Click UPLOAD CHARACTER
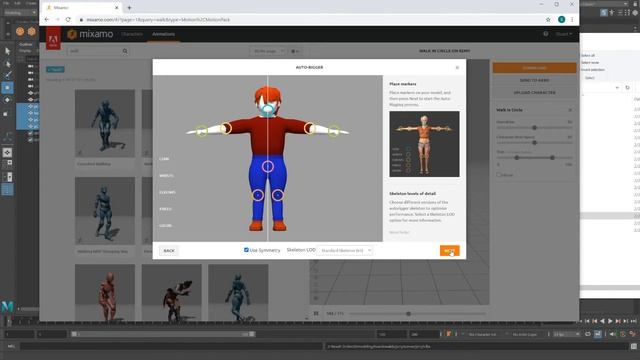640x360 pixels. 535,93
